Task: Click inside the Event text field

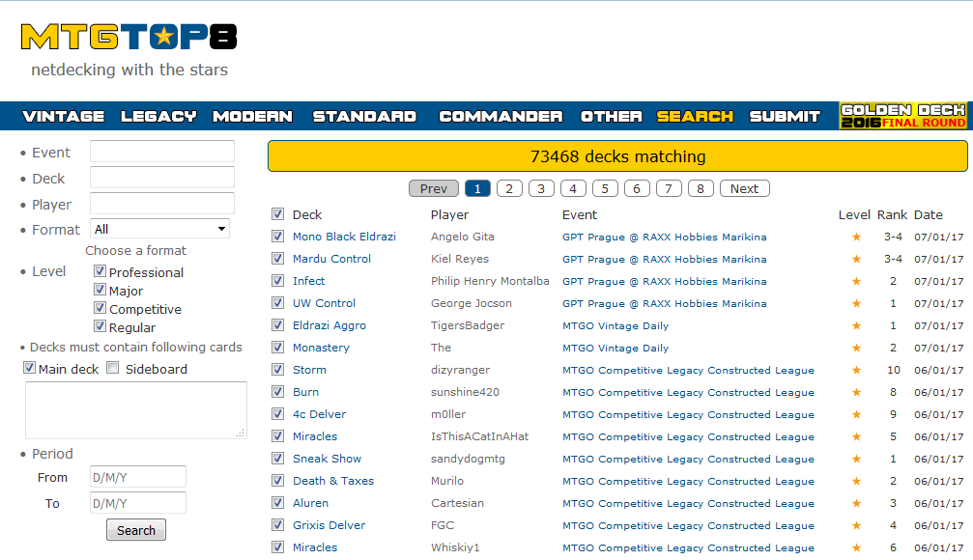Action: (x=162, y=152)
